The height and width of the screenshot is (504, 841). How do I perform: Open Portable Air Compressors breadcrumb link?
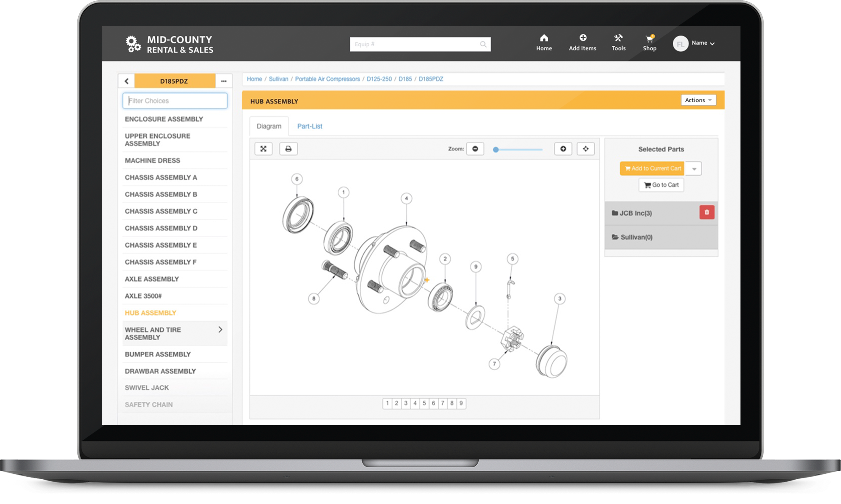(327, 79)
